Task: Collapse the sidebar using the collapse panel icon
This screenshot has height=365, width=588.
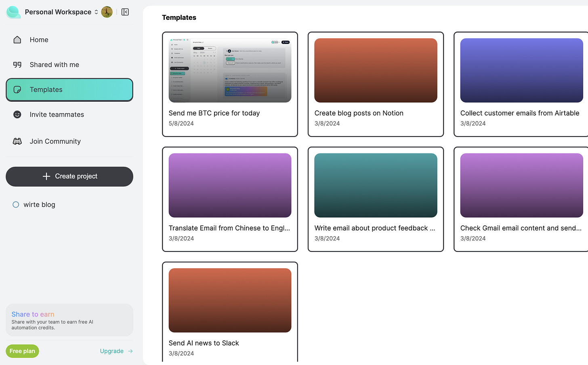Action: (x=125, y=12)
